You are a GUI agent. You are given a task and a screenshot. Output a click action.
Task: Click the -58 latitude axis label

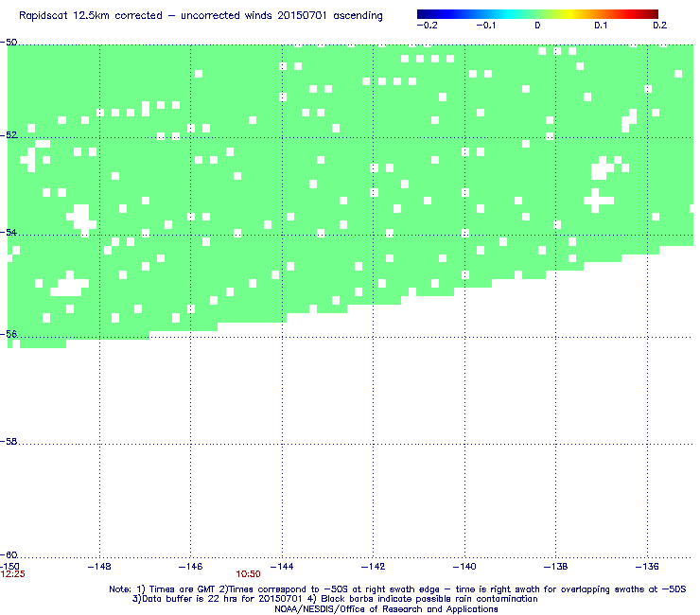pos(9,441)
